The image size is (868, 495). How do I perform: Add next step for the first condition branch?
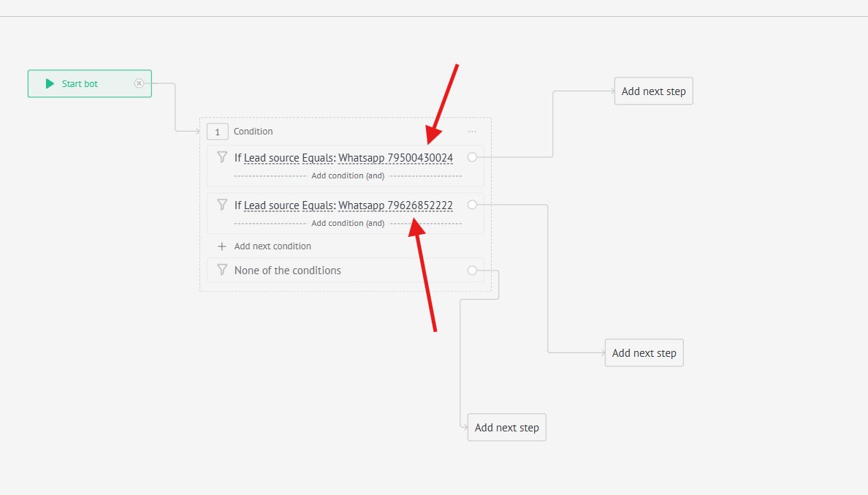click(x=653, y=91)
